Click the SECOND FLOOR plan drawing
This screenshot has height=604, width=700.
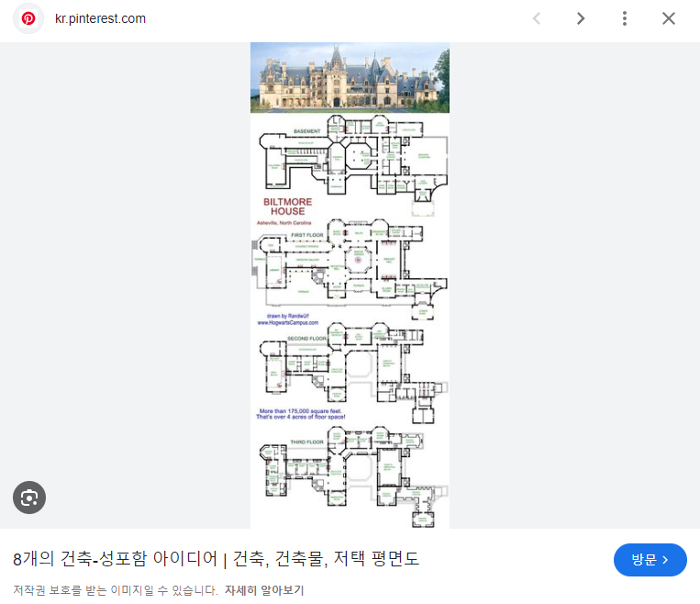point(353,373)
